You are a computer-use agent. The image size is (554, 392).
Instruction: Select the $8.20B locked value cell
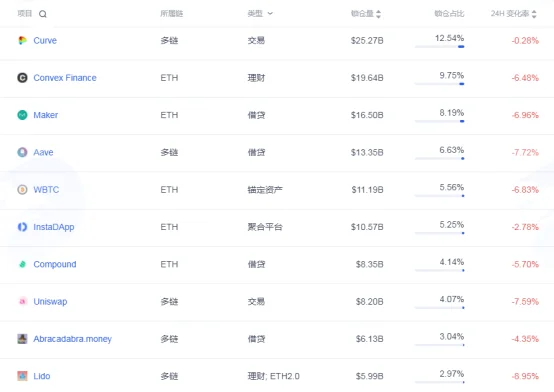pyautogui.click(x=370, y=302)
